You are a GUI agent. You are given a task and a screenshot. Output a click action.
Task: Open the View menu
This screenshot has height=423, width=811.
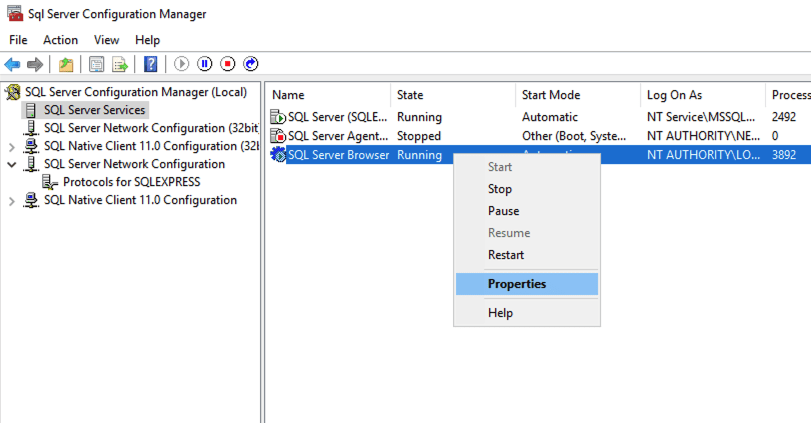tap(106, 40)
